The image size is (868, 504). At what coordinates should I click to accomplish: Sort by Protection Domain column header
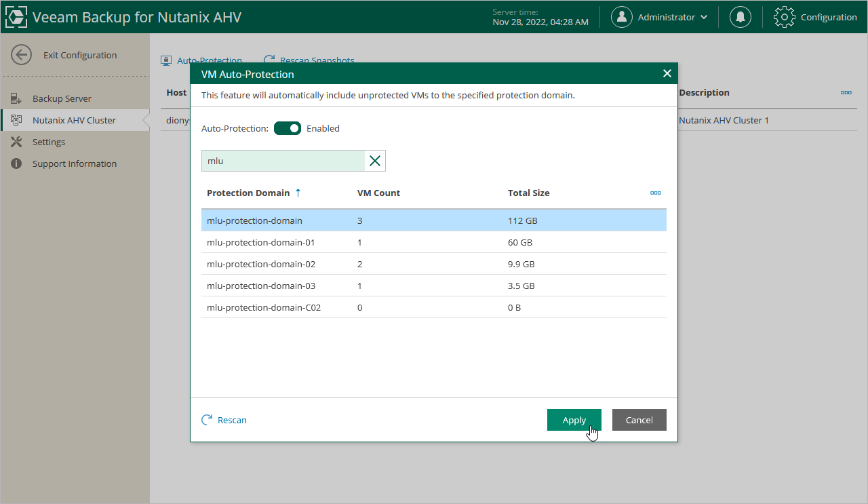(x=248, y=193)
